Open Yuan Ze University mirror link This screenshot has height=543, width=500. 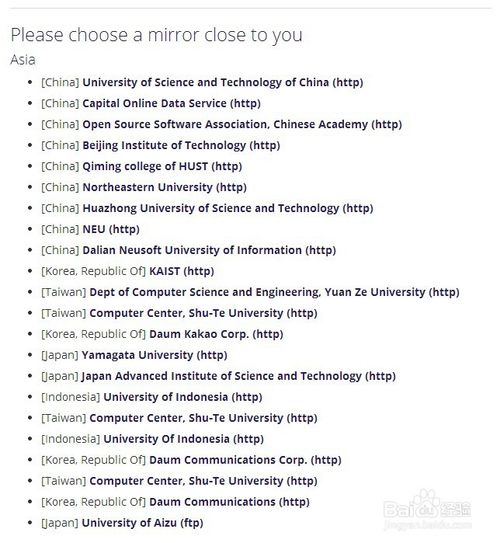tap(274, 292)
